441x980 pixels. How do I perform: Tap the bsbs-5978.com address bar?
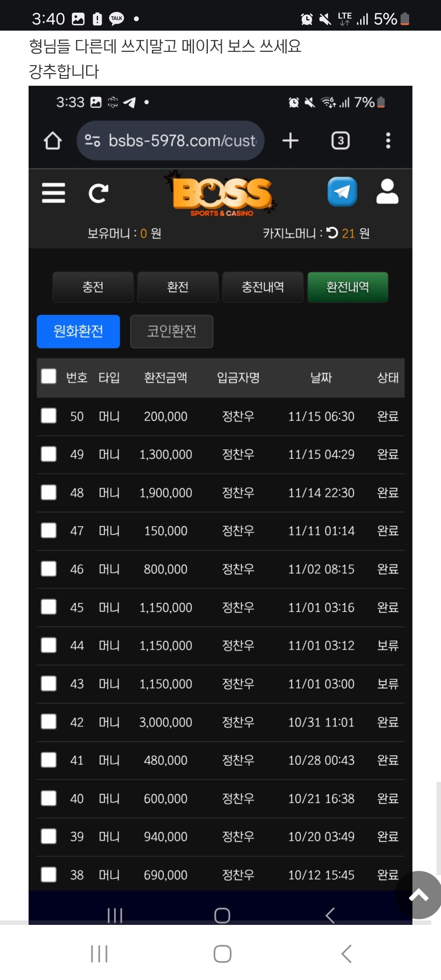pyautogui.click(x=170, y=141)
